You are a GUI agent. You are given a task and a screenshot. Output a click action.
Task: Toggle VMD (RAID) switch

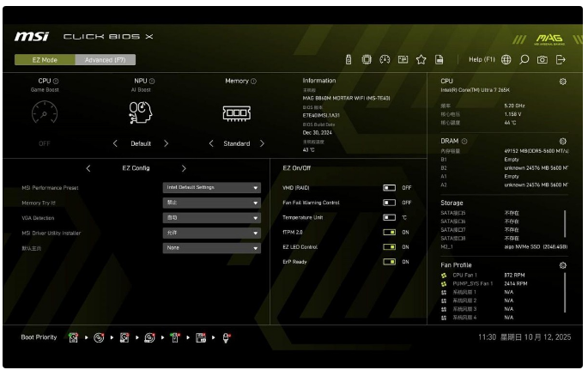pos(389,187)
